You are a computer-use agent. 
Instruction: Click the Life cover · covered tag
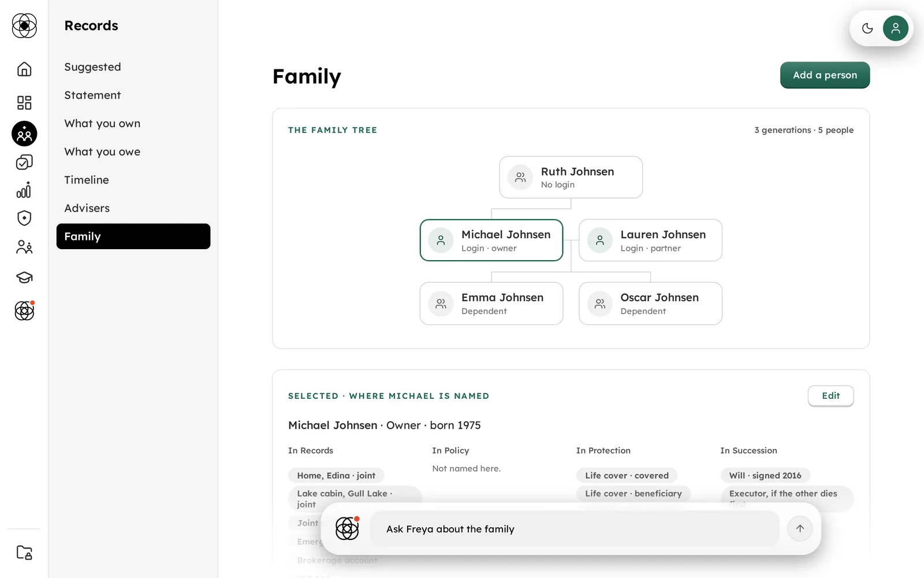(627, 476)
